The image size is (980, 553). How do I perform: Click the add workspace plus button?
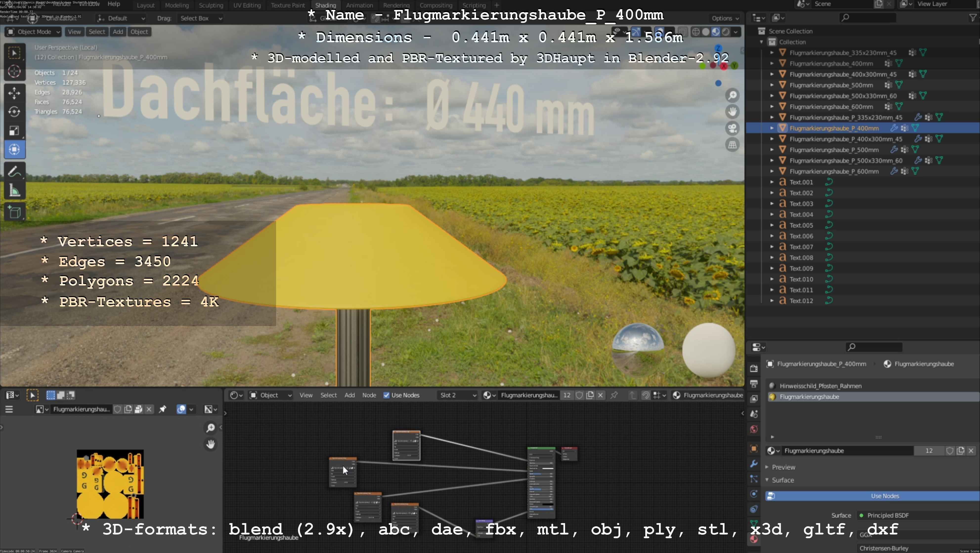pos(497,5)
